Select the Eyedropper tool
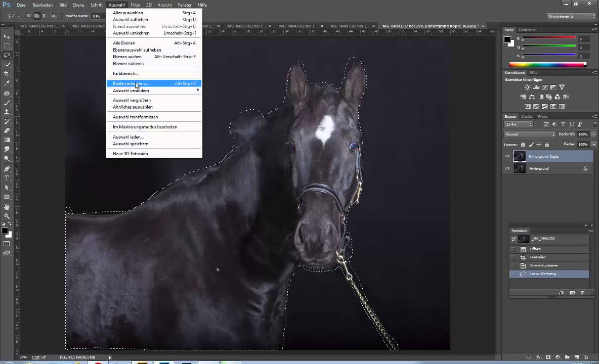The image size is (599, 364). (7, 83)
